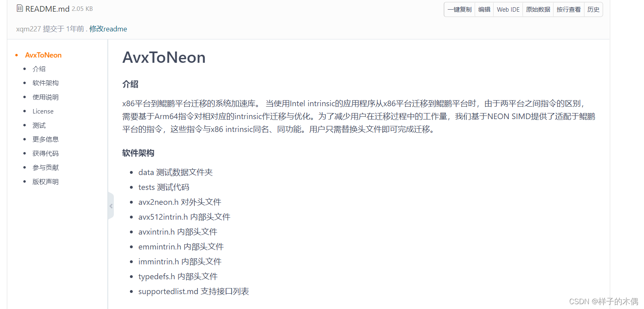Viewport: 644px width, 309px height.
Task: Show file 历史 history
Action: [x=593, y=10]
